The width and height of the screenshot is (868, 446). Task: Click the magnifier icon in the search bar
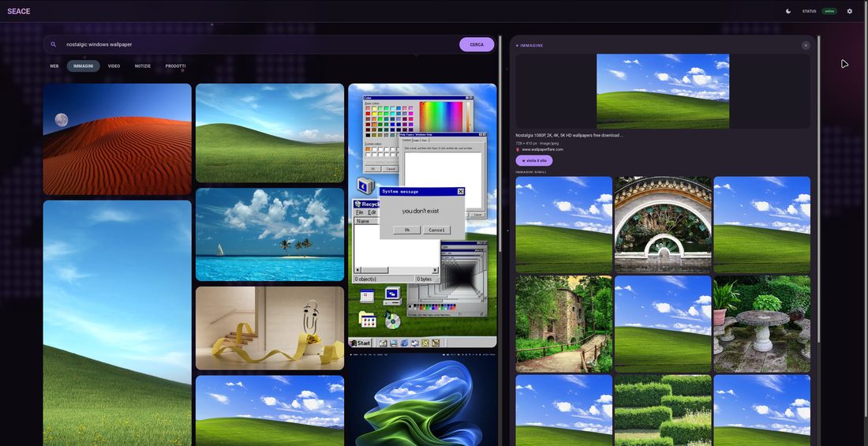pyautogui.click(x=53, y=44)
